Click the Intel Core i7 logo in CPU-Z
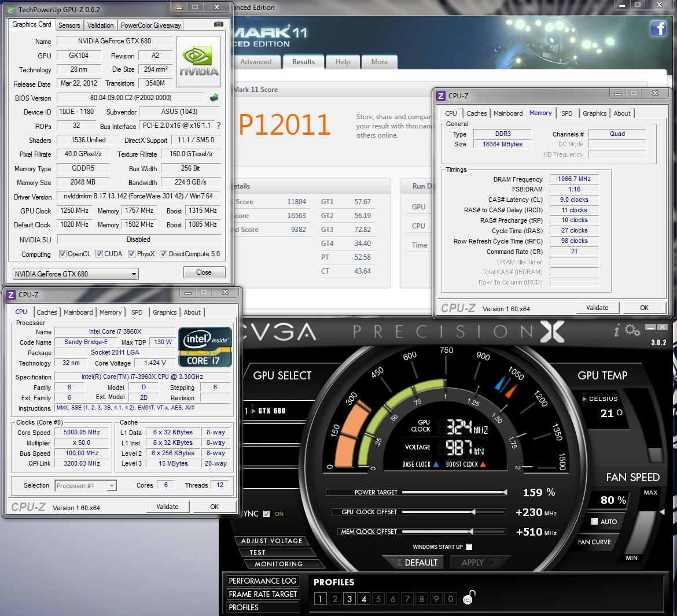This screenshot has height=616, width=677. tap(205, 347)
